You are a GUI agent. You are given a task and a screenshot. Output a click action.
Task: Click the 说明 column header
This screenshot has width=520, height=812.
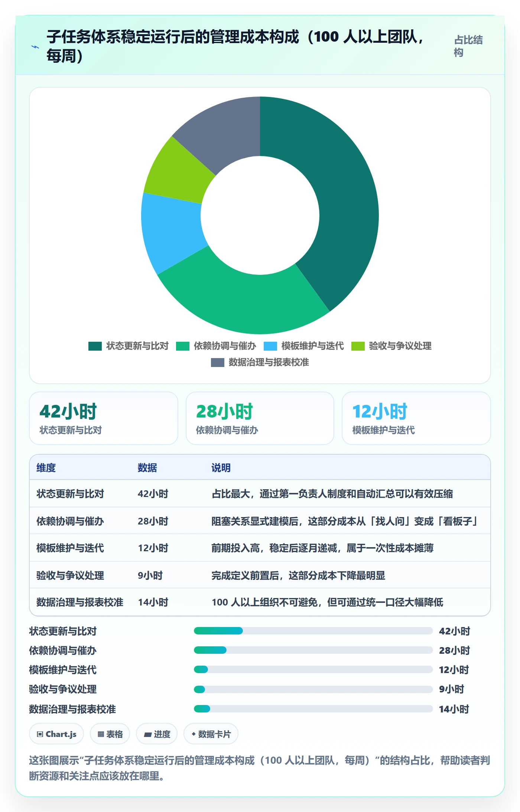(221, 468)
